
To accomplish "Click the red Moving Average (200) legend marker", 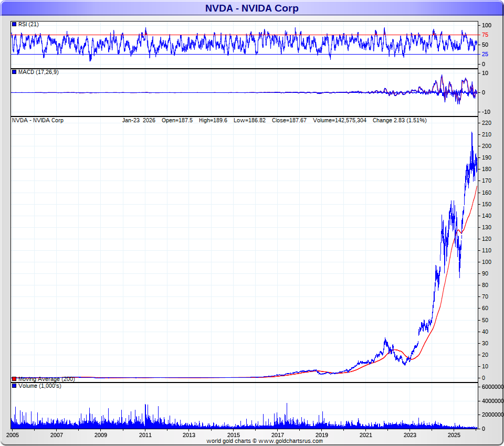I will click(14, 379).
